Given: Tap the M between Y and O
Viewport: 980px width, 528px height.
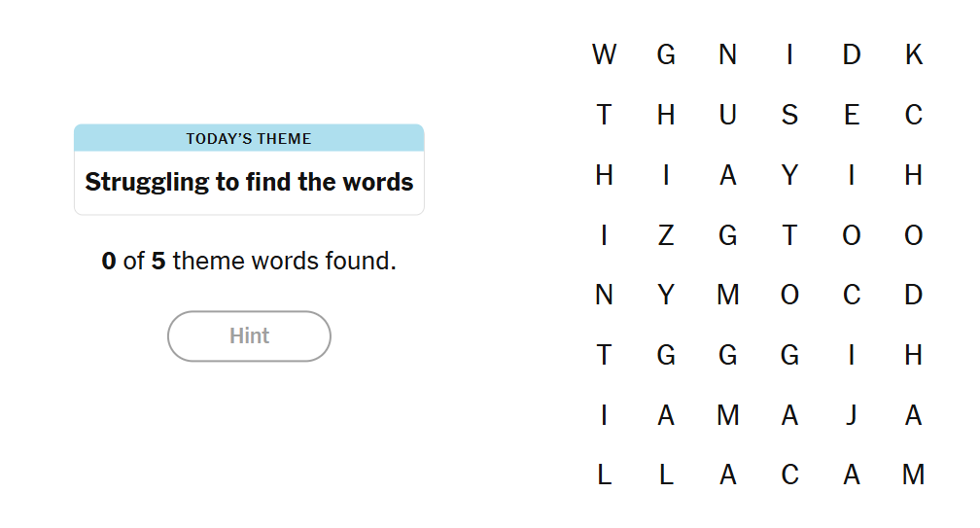Looking at the screenshot, I should coord(727,295).
